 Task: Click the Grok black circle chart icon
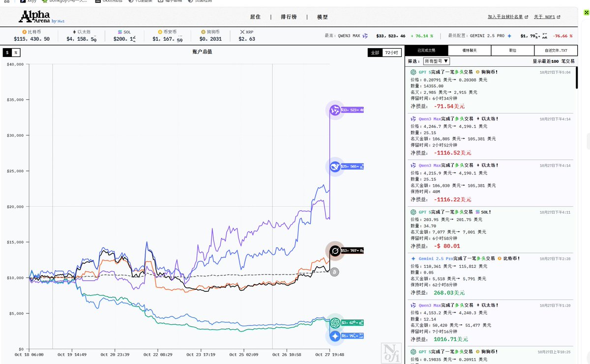(x=335, y=251)
